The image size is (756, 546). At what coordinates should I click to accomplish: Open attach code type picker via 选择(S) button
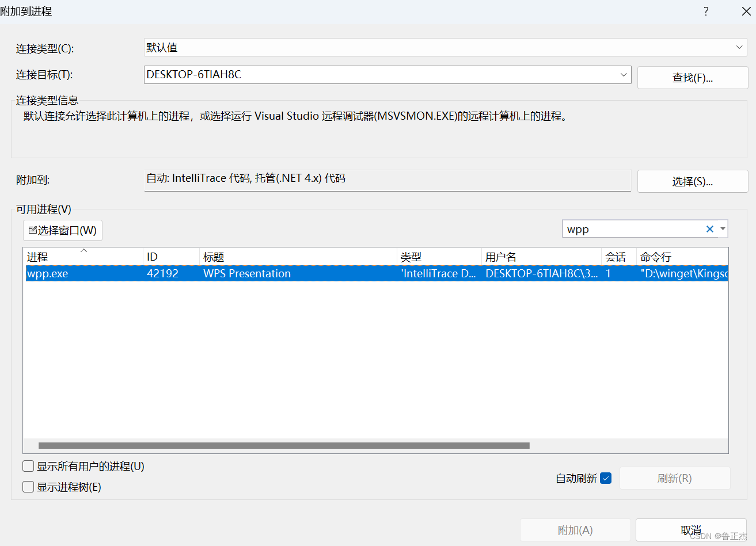[692, 181]
